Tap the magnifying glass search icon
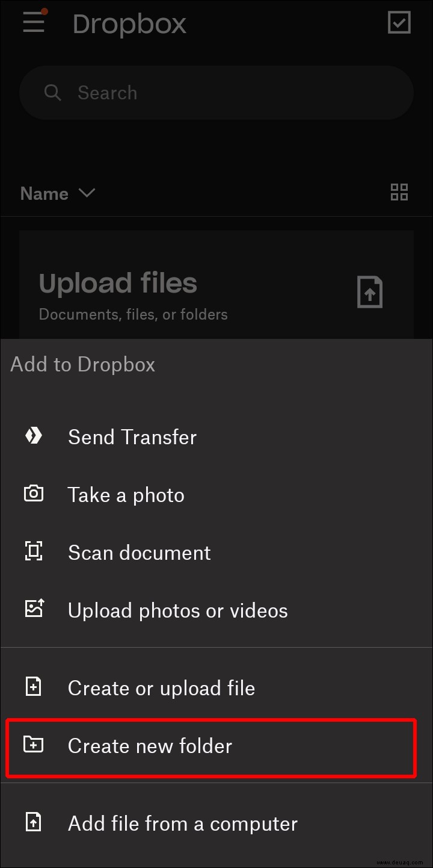Image resolution: width=433 pixels, height=868 pixels. 53,92
